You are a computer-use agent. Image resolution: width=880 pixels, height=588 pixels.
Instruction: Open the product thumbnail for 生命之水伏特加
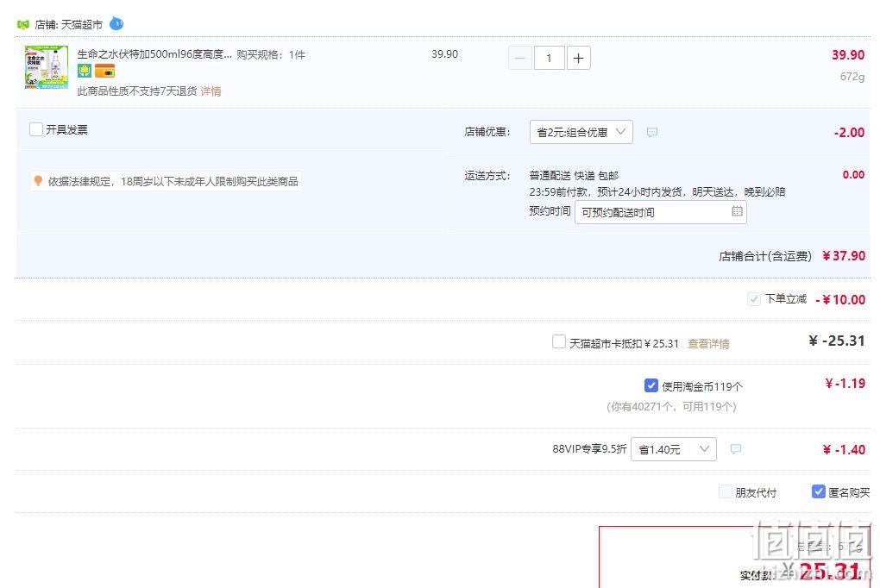(x=47, y=67)
